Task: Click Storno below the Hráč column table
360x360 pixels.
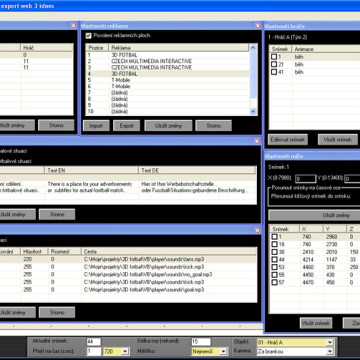Action: coord(56,125)
